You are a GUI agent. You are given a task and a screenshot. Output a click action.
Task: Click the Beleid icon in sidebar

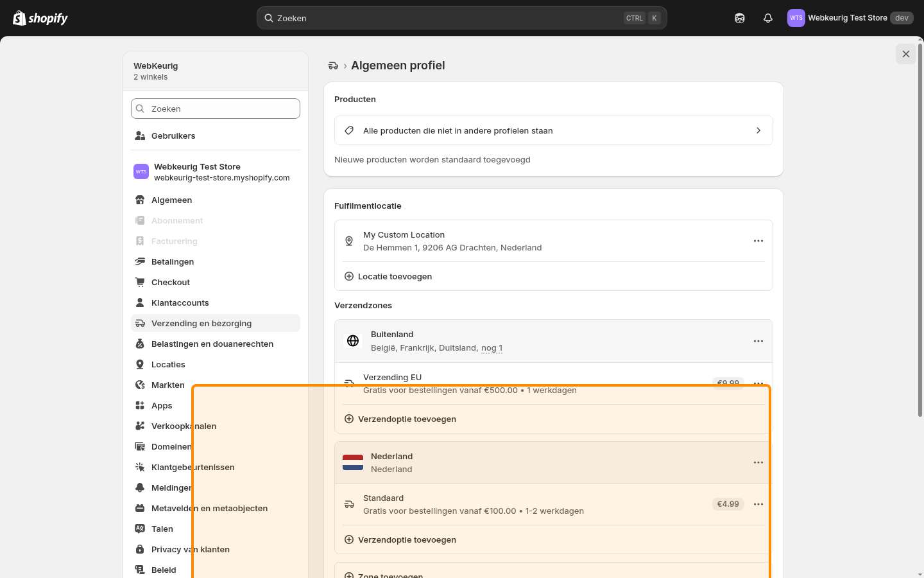pos(140,570)
